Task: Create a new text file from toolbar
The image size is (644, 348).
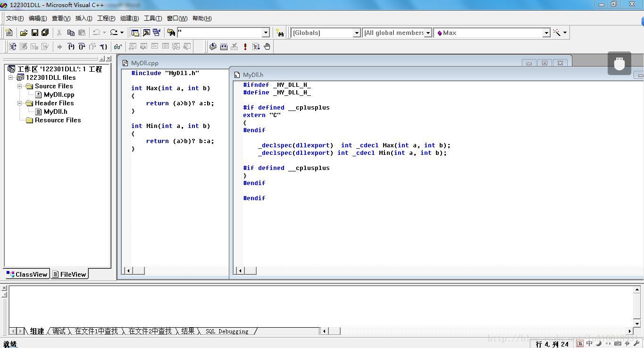Action: pyautogui.click(x=9, y=33)
